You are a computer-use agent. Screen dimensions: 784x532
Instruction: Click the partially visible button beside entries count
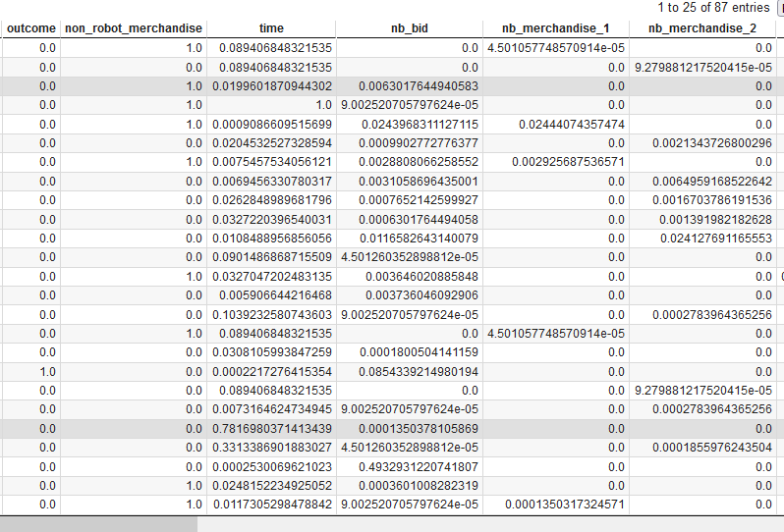coord(780,8)
